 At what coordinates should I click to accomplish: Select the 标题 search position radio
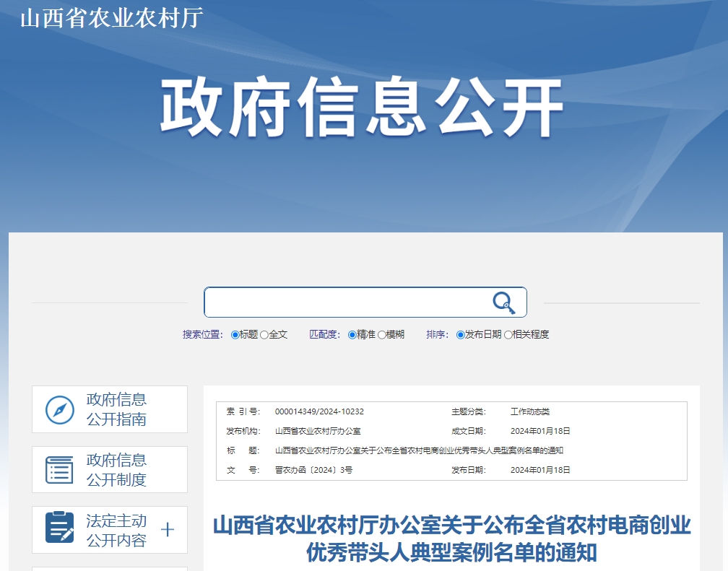pyautogui.click(x=235, y=335)
